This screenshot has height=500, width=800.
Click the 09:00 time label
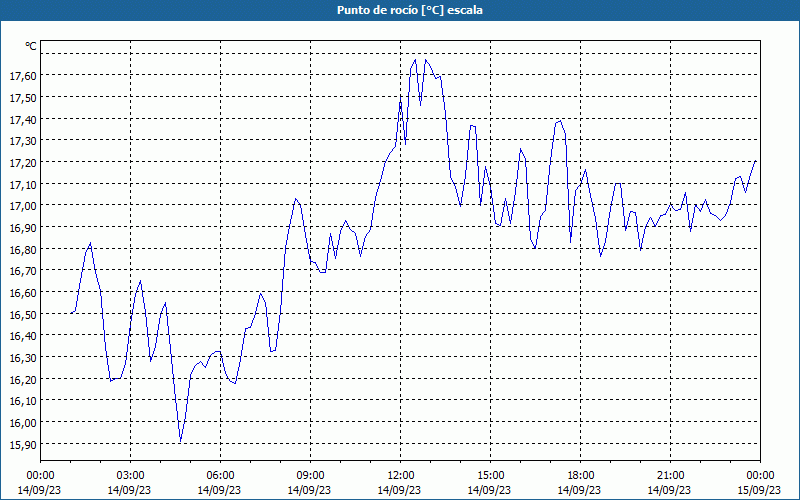[310, 476]
